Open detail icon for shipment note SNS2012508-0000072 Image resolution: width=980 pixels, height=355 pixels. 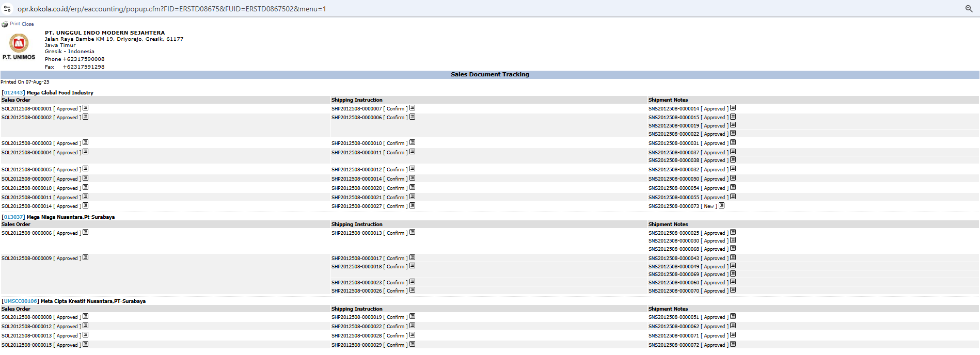click(733, 345)
